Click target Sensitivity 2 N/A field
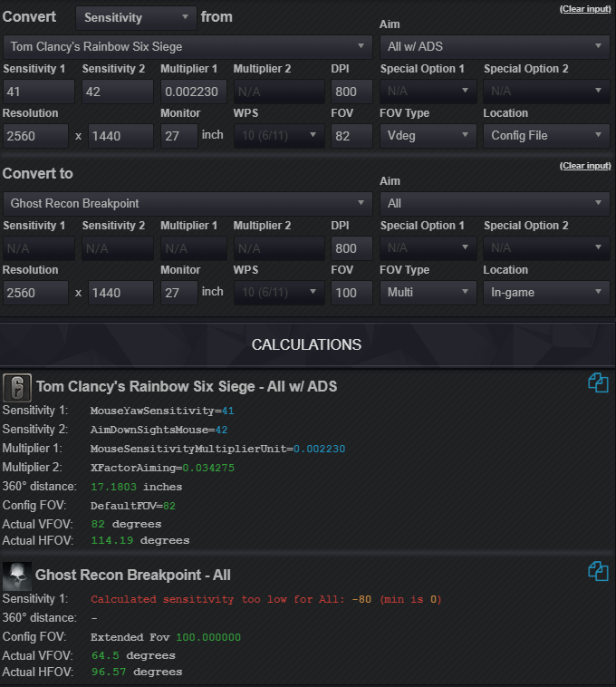 tap(118, 248)
